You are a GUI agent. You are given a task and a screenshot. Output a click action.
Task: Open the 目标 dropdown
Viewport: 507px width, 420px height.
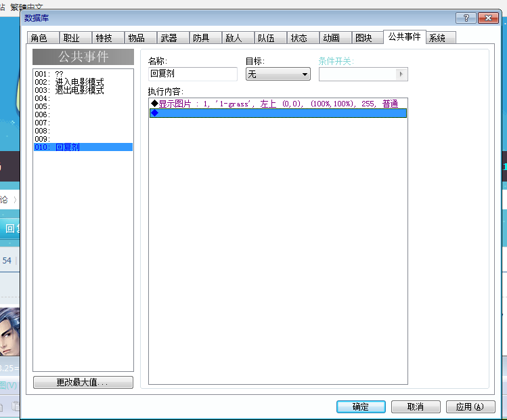click(x=278, y=74)
